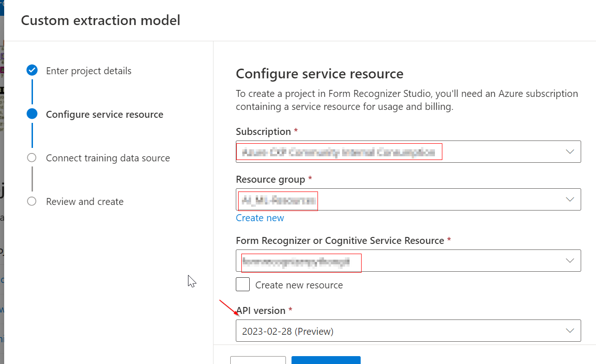Viewport: 596px width, 364px height.
Task: Click the chevron arrow in the Subscription field
Action: pyautogui.click(x=570, y=152)
